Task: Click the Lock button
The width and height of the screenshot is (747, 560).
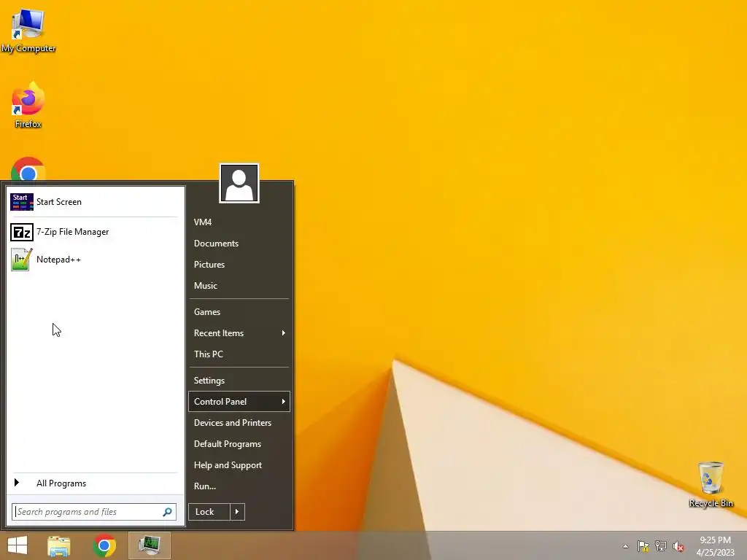Action: coord(209,512)
